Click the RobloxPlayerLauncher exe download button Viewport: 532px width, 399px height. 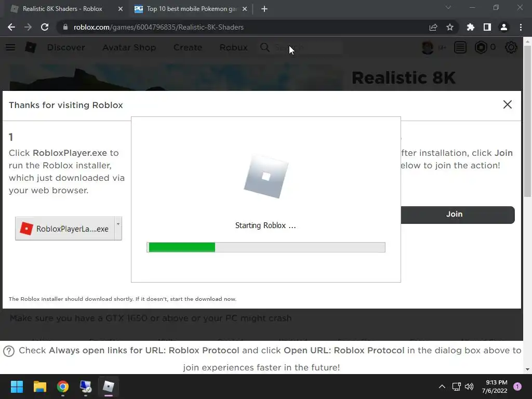tap(65, 229)
